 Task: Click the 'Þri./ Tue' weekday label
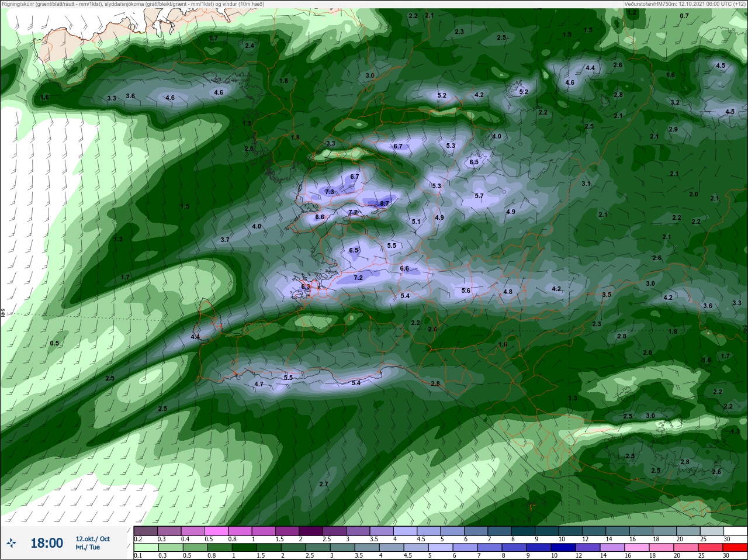88,547
